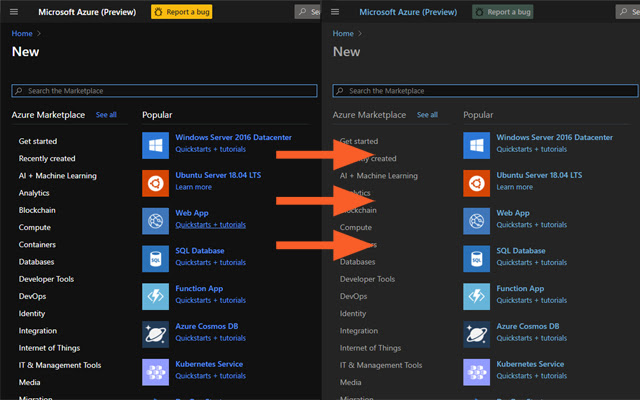Select Databases category, right panel
The height and width of the screenshot is (400, 640).
tap(358, 262)
